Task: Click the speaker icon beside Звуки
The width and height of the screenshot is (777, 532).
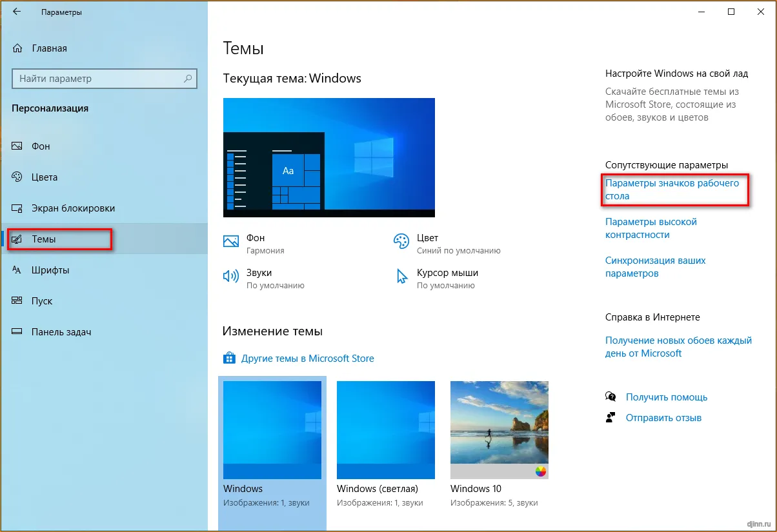Action: [x=231, y=276]
